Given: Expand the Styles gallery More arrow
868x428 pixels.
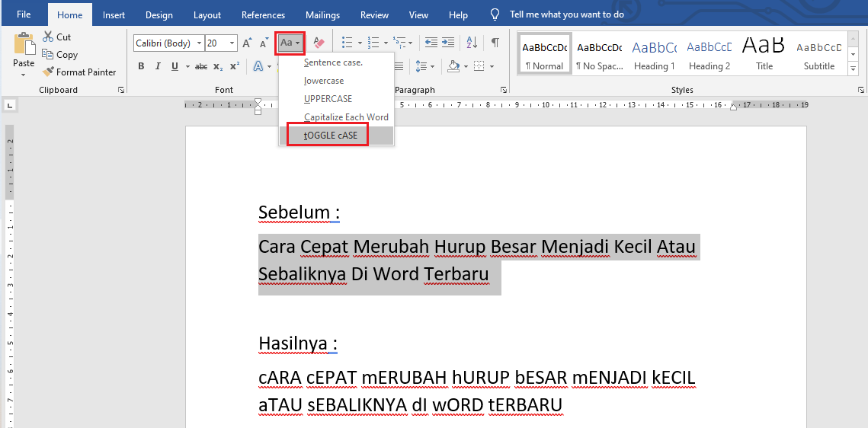Looking at the screenshot, I should click(x=853, y=69).
